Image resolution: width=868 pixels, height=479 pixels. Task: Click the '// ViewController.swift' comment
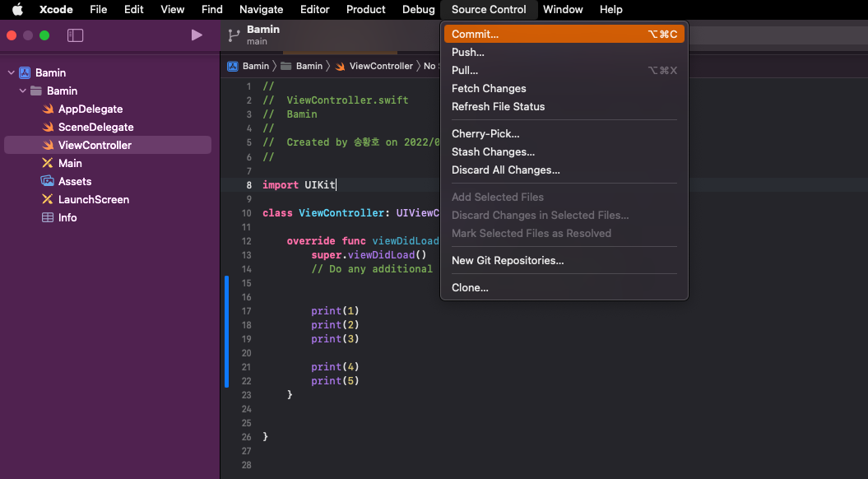click(x=336, y=100)
